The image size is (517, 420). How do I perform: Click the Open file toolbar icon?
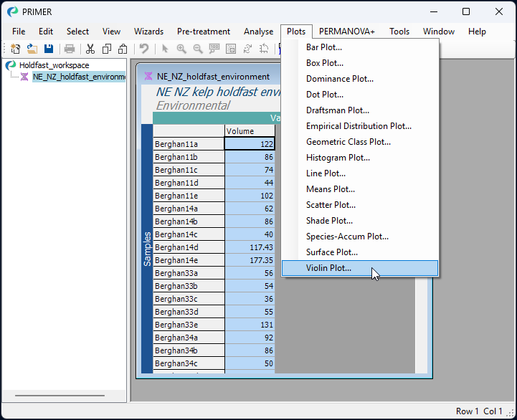point(32,49)
